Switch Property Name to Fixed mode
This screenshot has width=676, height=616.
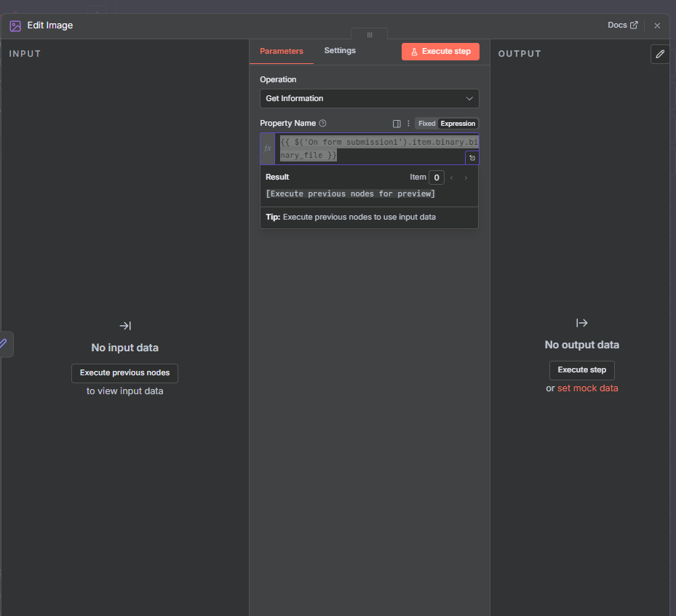pyautogui.click(x=426, y=124)
